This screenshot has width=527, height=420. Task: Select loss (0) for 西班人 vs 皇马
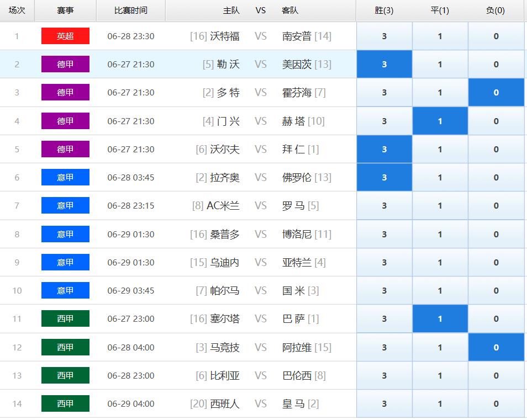point(496,403)
